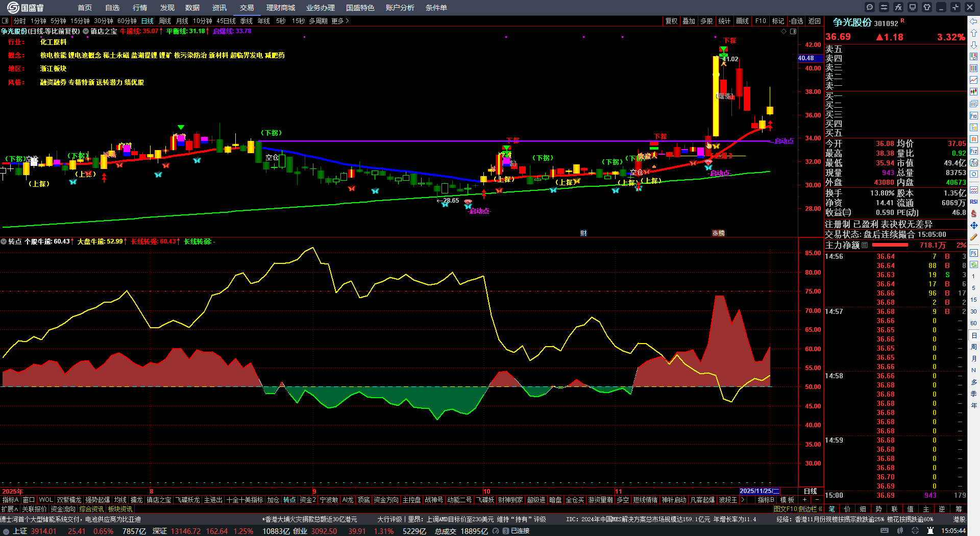
Task: Click the 周 period icon in right sidebar
Action: click(974, 347)
